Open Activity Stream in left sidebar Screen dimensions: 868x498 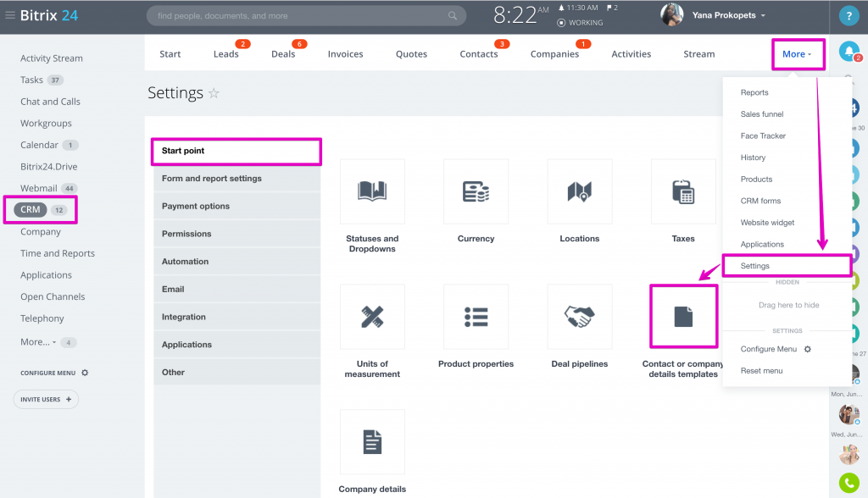pos(52,58)
